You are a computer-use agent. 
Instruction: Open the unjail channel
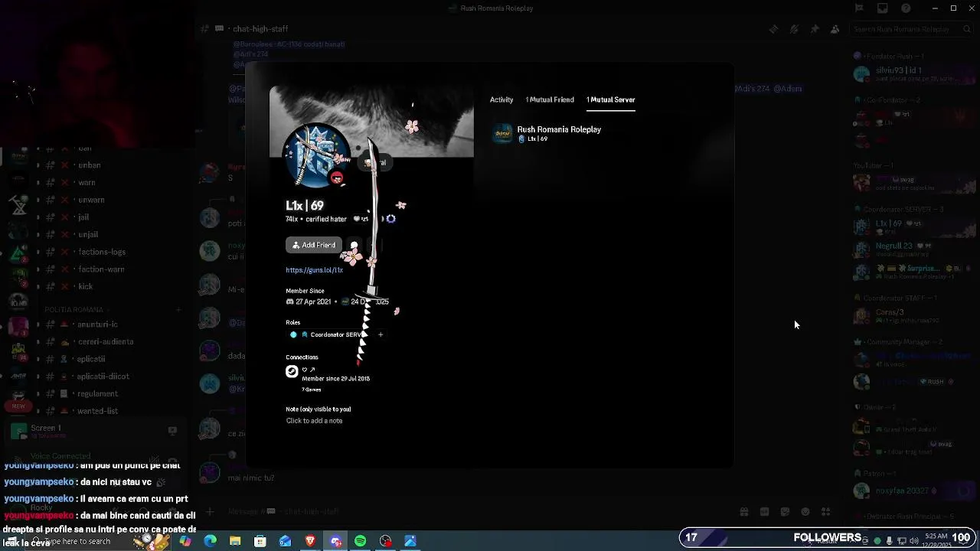88,235
